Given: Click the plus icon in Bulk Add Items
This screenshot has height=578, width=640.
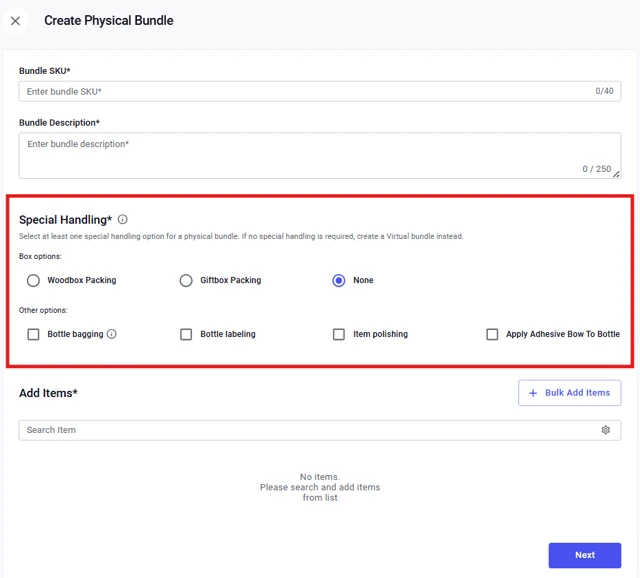Looking at the screenshot, I should pyautogui.click(x=533, y=393).
